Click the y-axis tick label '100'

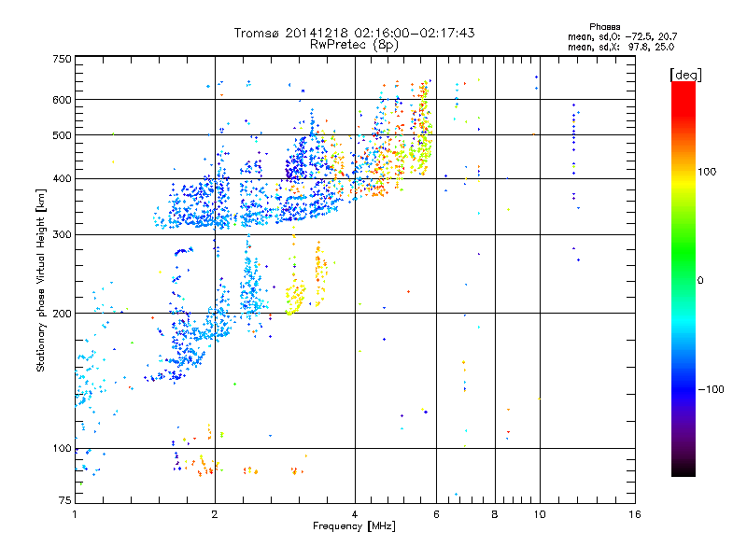tap(62, 449)
